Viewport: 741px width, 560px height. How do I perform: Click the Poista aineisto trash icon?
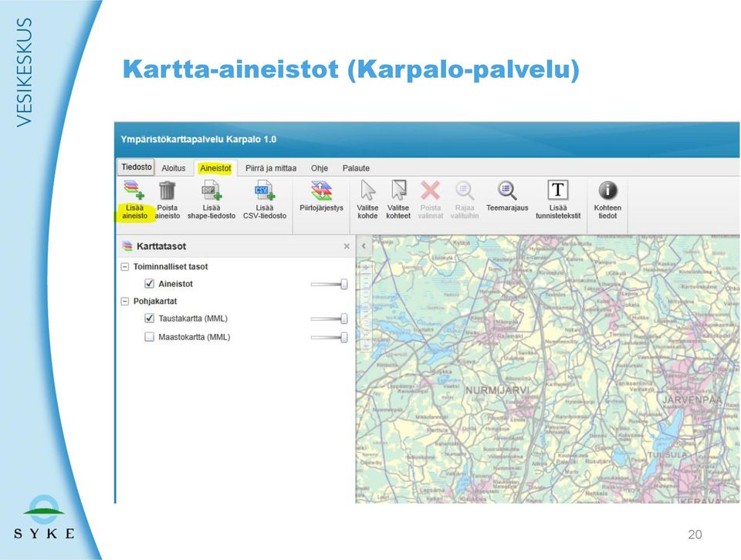pyautogui.click(x=167, y=191)
